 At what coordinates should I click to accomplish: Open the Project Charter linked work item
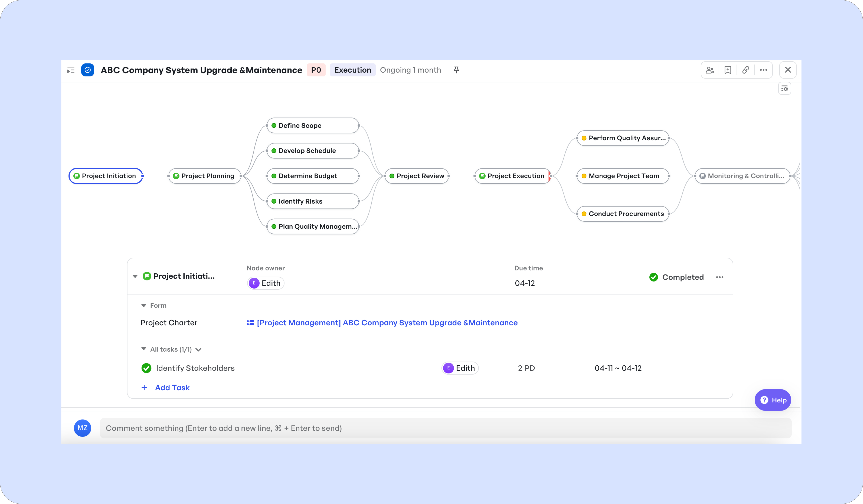pos(382,323)
